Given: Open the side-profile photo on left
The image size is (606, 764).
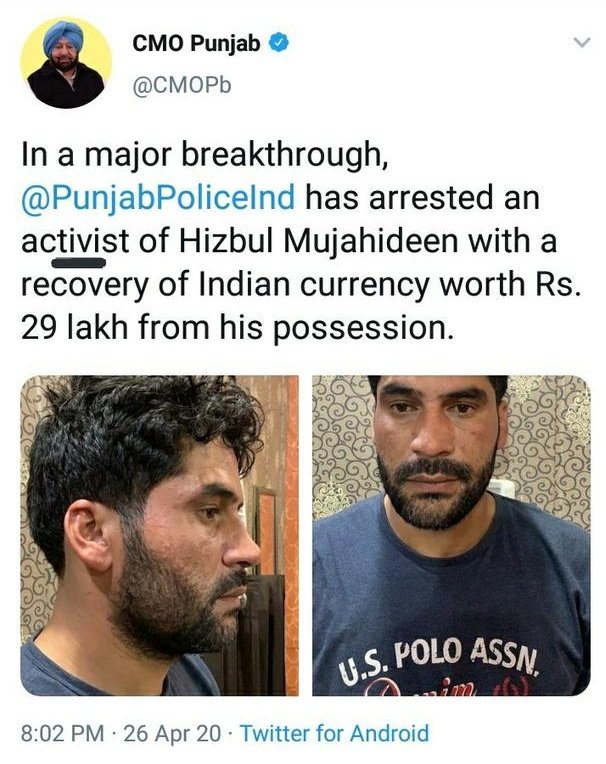Looking at the screenshot, I should pos(159,535).
